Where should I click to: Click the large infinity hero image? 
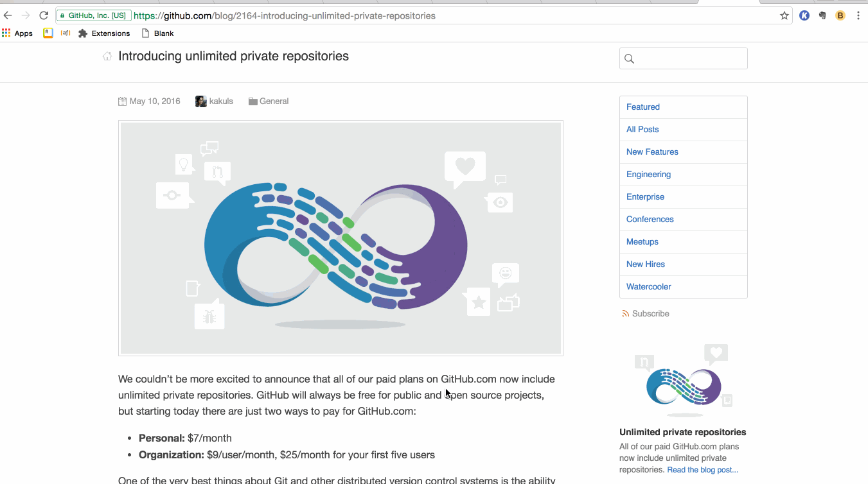(x=341, y=238)
